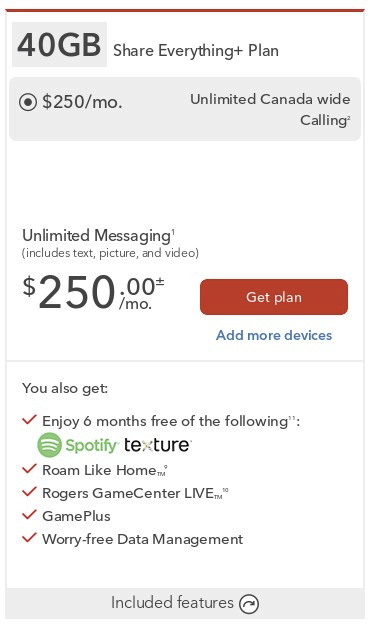370x632 pixels.
Task: Select the $250/mo. radio button
Action: 28,102
